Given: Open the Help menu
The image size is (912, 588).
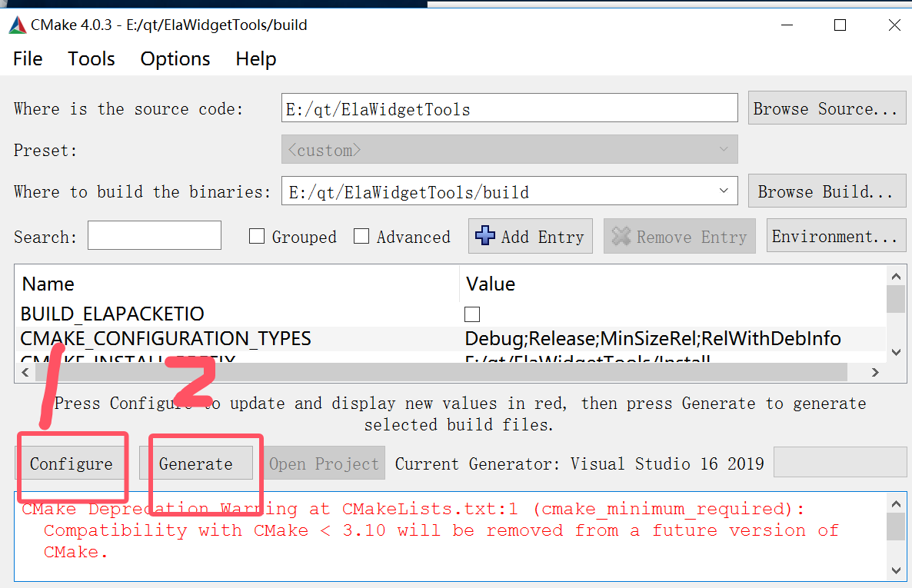Looking at the screenshot, I should pyautogui.click(x=256, y=58).
